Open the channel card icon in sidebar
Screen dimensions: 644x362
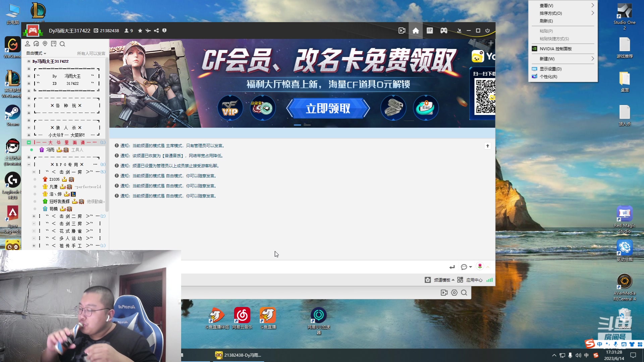pyautogui.click(x=54, y=44)
